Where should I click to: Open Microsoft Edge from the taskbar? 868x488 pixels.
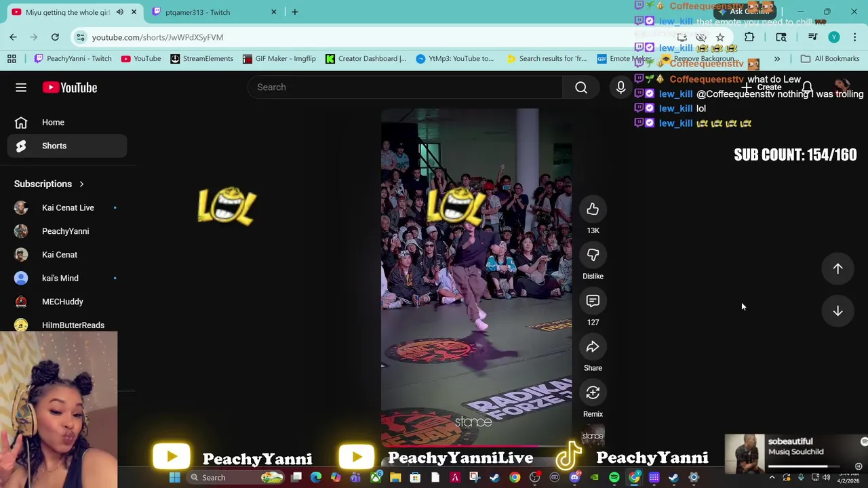coord(316,478)
